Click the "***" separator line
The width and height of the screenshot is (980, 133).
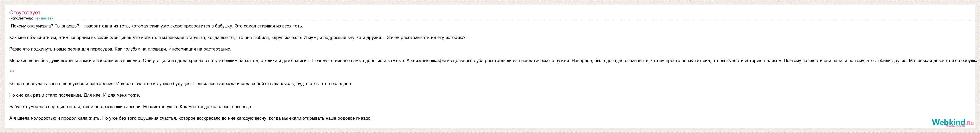tap(12, 72)
